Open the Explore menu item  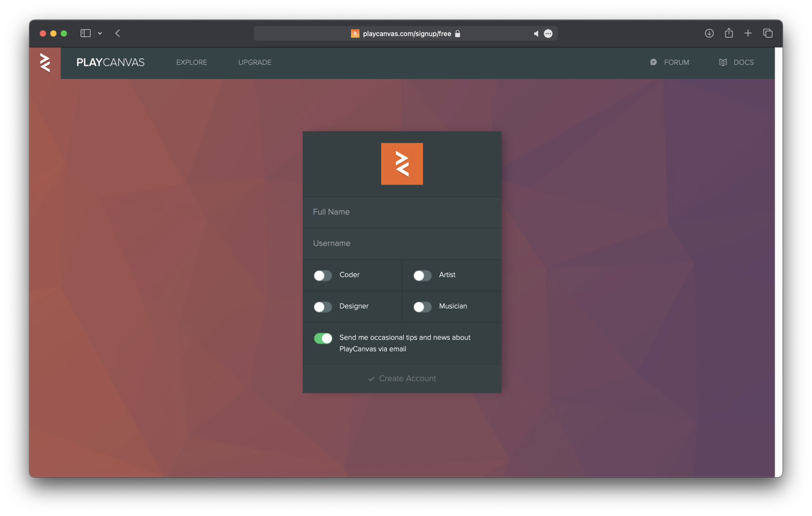[x=192, y=62]
